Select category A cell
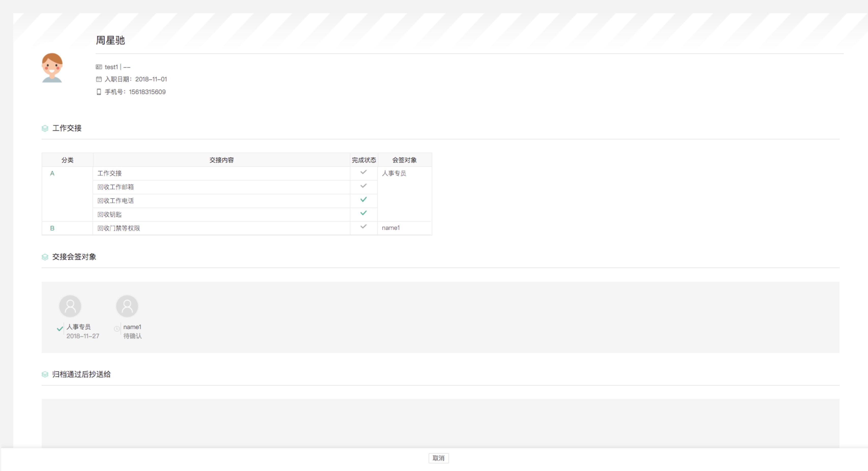Image resolution: width=868 pixels, height=471 pixels. [67, 194]
